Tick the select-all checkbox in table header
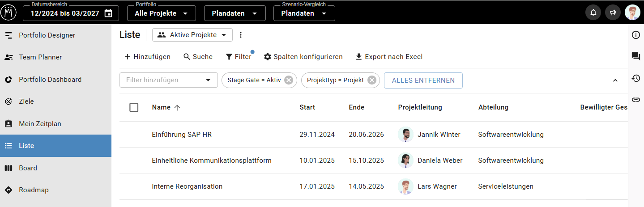This screenshot has width=644, height=207. pos(134,107)
